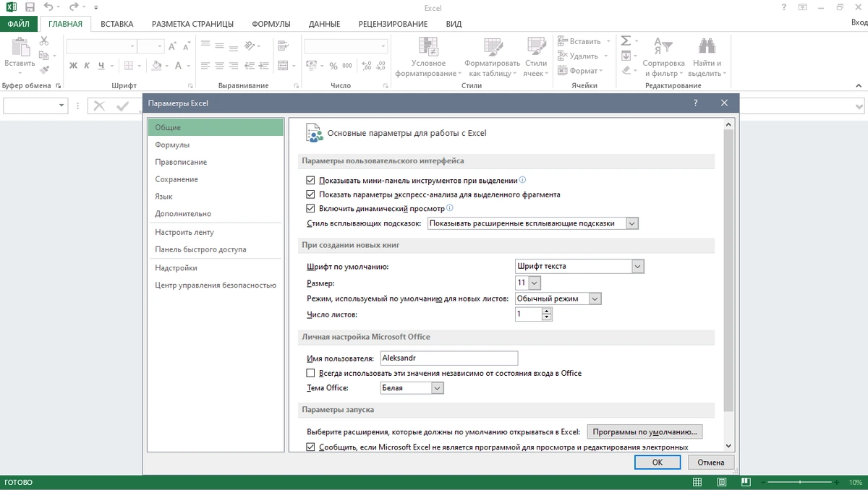Open the 'Обычный режим' view dropdown

[x=595, y=298]
